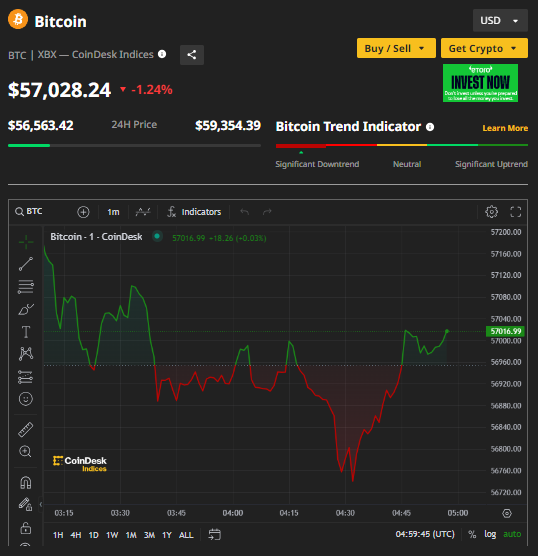Collapse the drawing toolbar with the arrow
The width and height of the screenshot is (538, 556).
41,504
